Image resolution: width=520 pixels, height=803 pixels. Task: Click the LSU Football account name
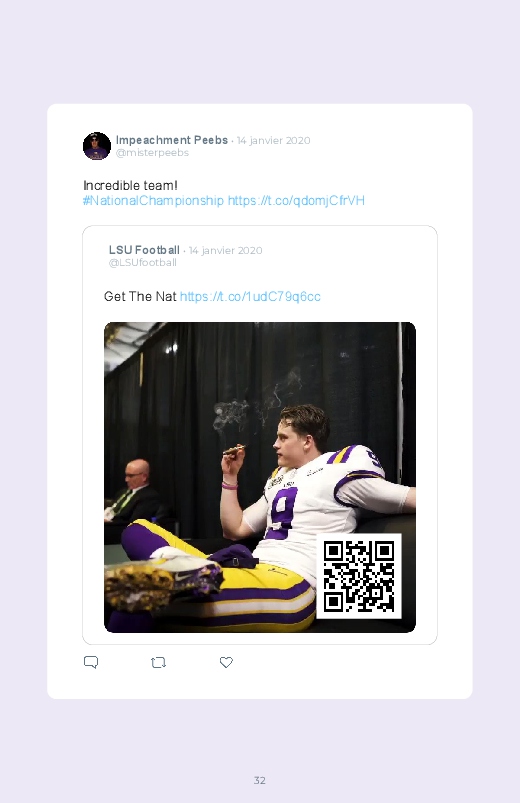coord(144,250)
